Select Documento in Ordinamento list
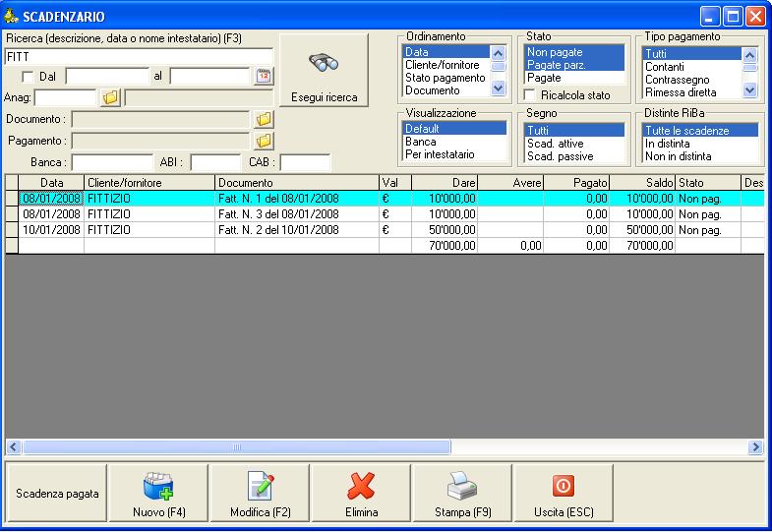This screenshot has height=532, width=772. tap(446, 90)
